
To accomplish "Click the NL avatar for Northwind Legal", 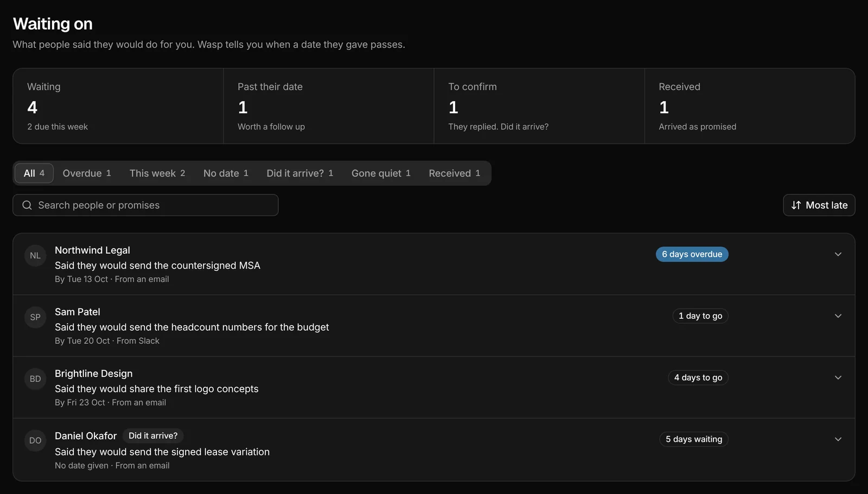I will click(35, 255).
